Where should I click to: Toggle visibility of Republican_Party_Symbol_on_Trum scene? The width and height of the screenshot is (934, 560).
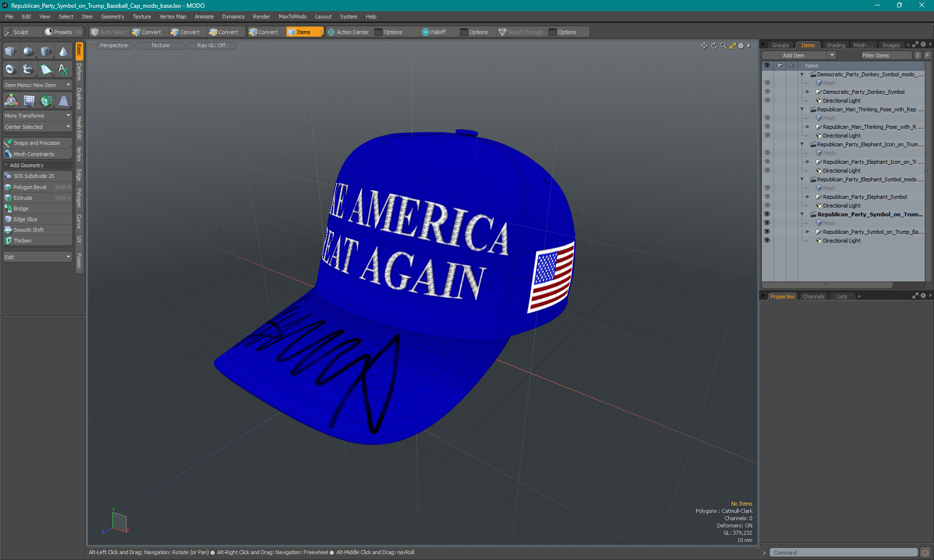pyautogui.click(x=767, y=214)
